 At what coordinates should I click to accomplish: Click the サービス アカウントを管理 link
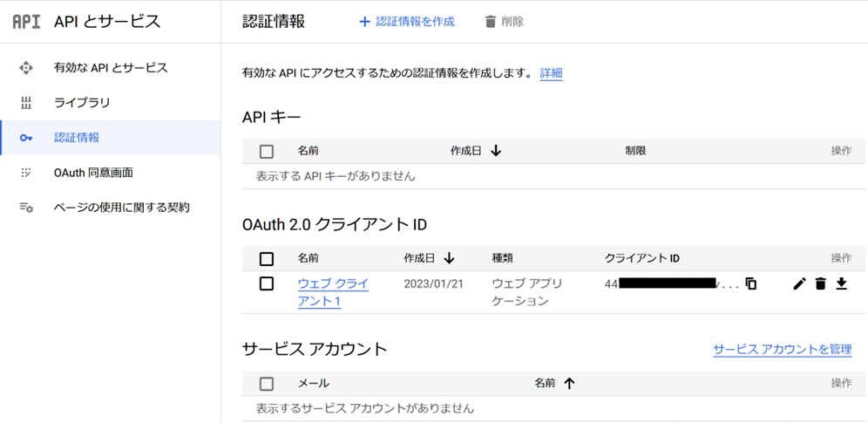point(782,349)
